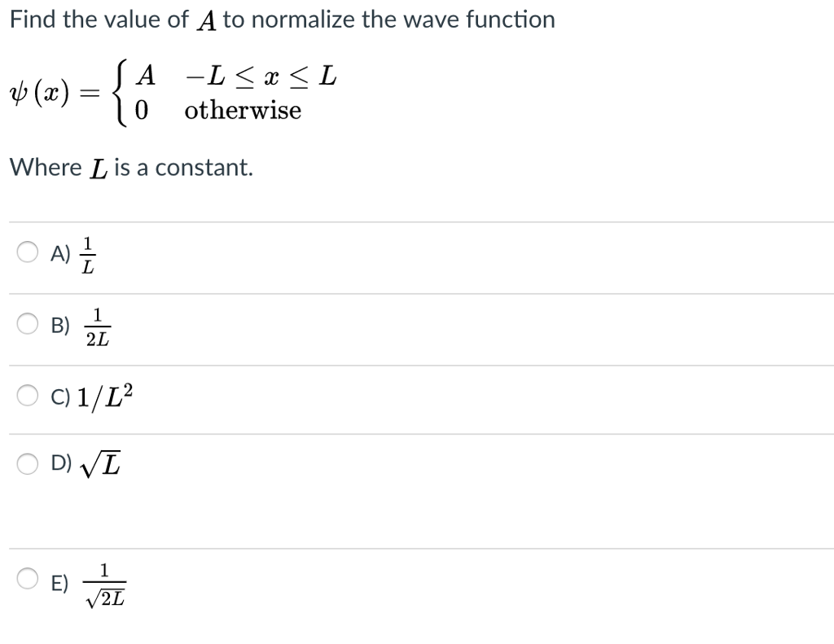Click the text Where L is a constant
Viewport: 834px width, 644px height.
click(x=130, y=167)
